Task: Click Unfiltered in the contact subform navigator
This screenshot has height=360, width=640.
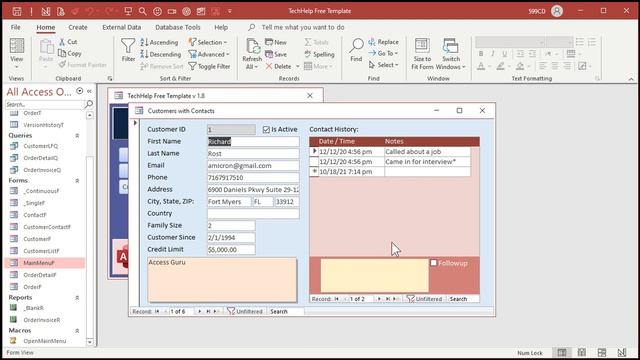Action: (x=424, y=299)
